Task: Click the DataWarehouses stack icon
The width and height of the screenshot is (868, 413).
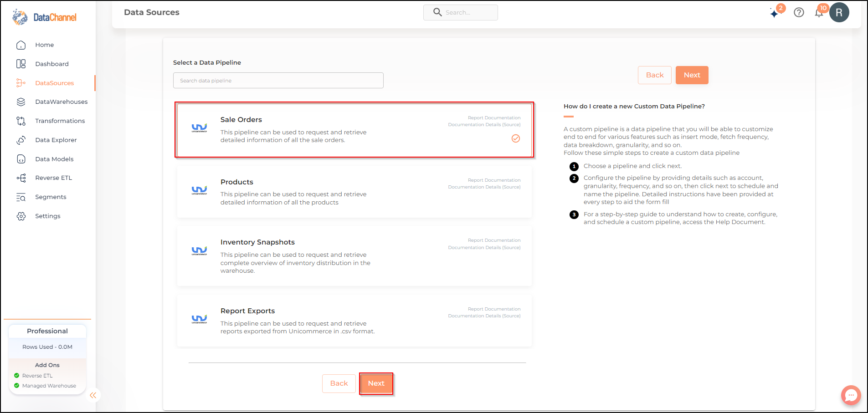Action: click(x=21, y=102)
